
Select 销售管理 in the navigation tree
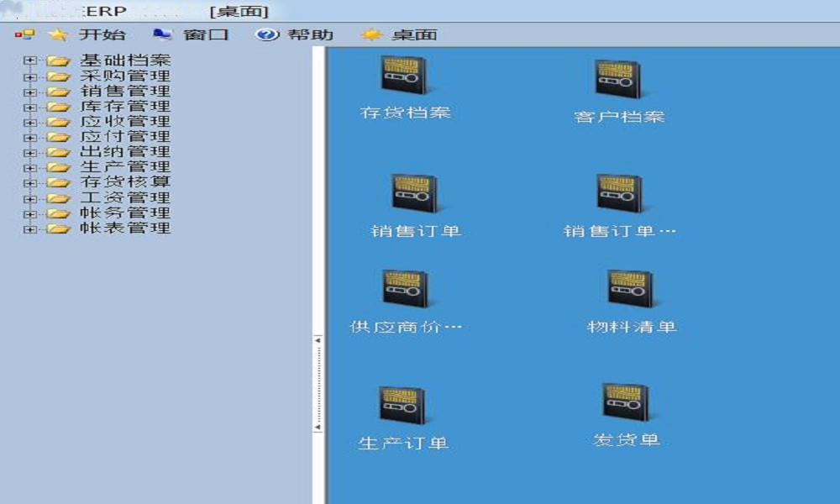pos(125,92)
